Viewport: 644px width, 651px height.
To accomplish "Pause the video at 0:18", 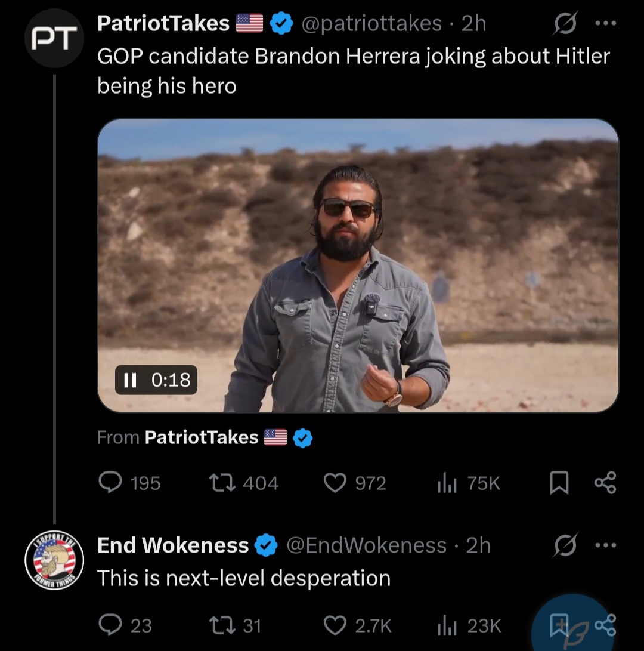I will (x=130, y=380).
